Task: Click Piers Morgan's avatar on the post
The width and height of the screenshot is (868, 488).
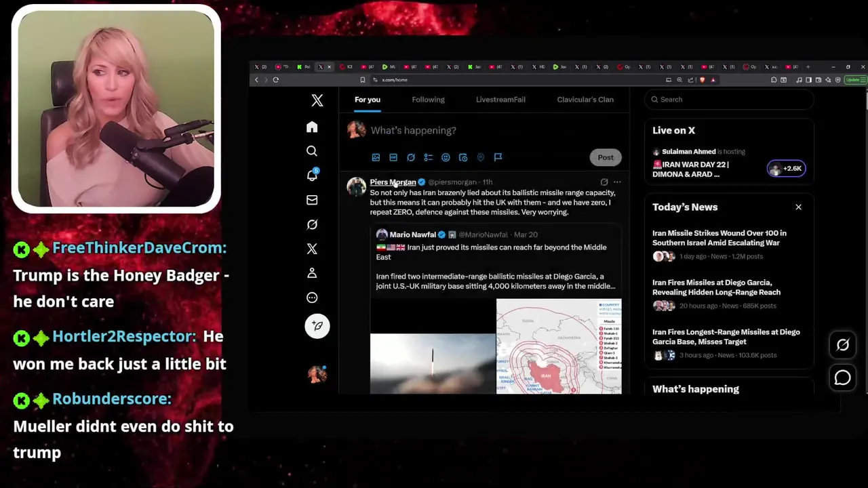Action: pos(357,186)
